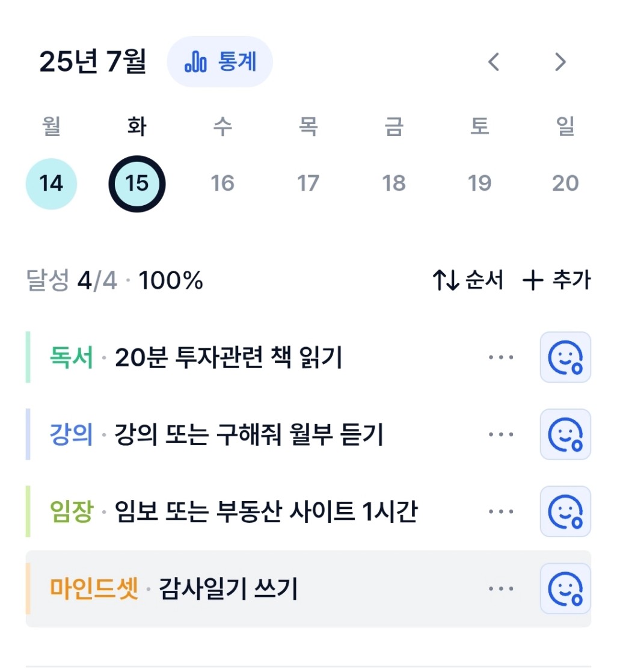Select the circled date 15
This screenshot has height=672, width=617.
pyautogui.click(x=137, y=183)
